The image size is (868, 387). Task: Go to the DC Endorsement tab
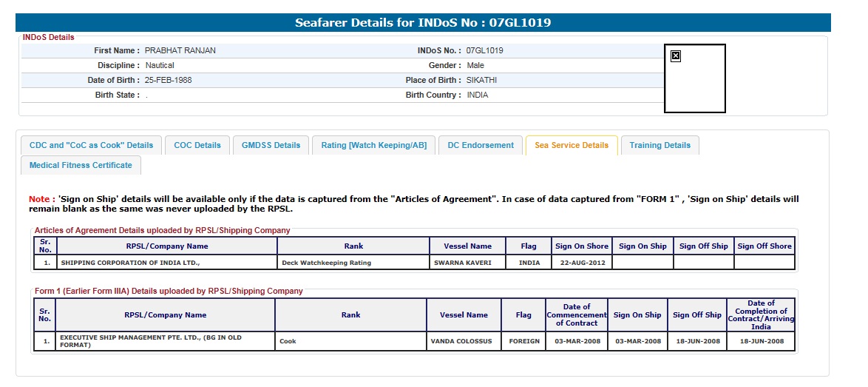click(481, 146)
